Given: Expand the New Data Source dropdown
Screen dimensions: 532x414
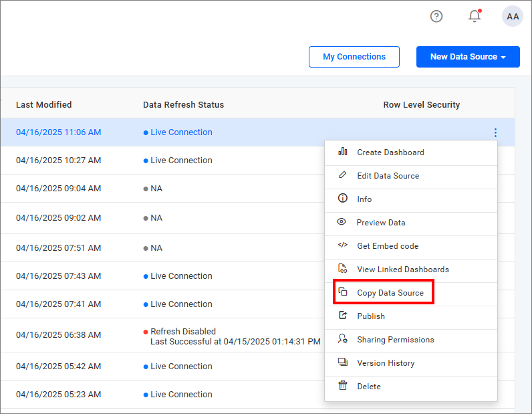Looking at the screenshot, I should point(468,57).
